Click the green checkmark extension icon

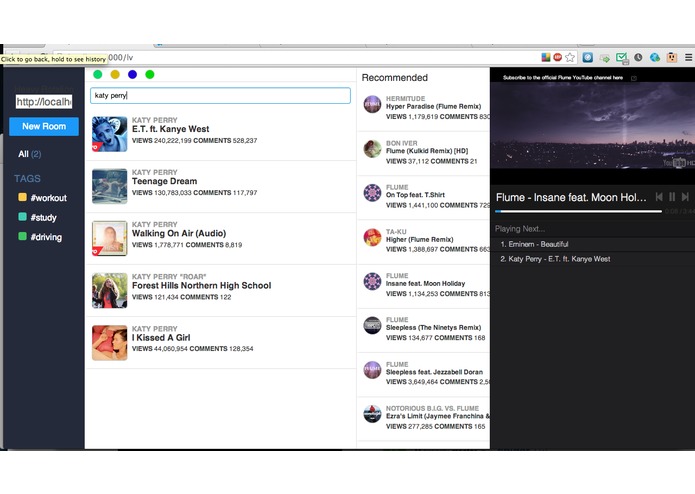(x=621, y=58)
